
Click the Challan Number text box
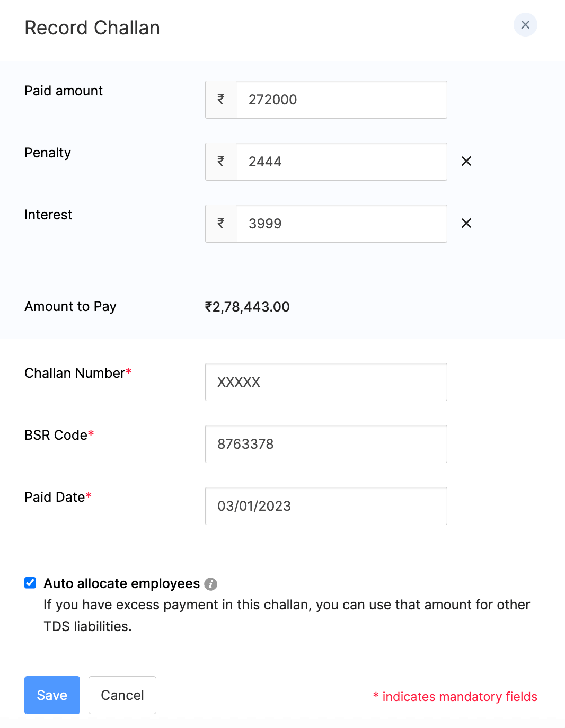coord(326,382)
